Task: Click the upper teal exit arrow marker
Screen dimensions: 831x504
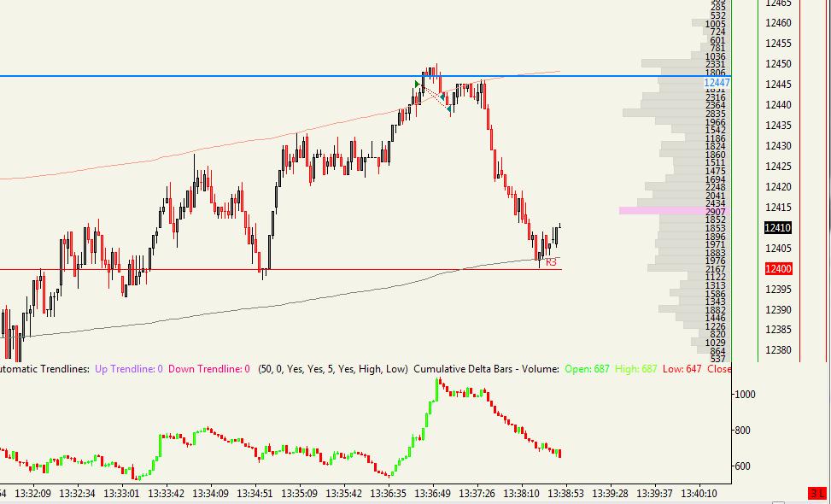Action: (442, 97)
